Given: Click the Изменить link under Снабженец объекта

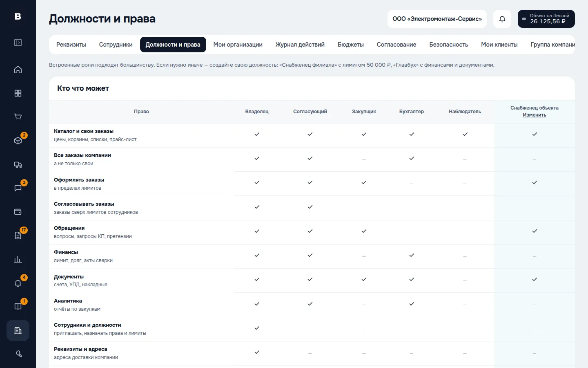Looking at the screenshot, I should [535, 115].
